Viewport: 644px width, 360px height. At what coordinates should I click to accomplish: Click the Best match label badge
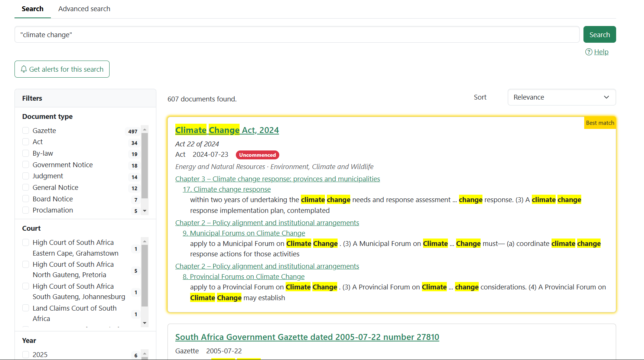pos(600,123)
